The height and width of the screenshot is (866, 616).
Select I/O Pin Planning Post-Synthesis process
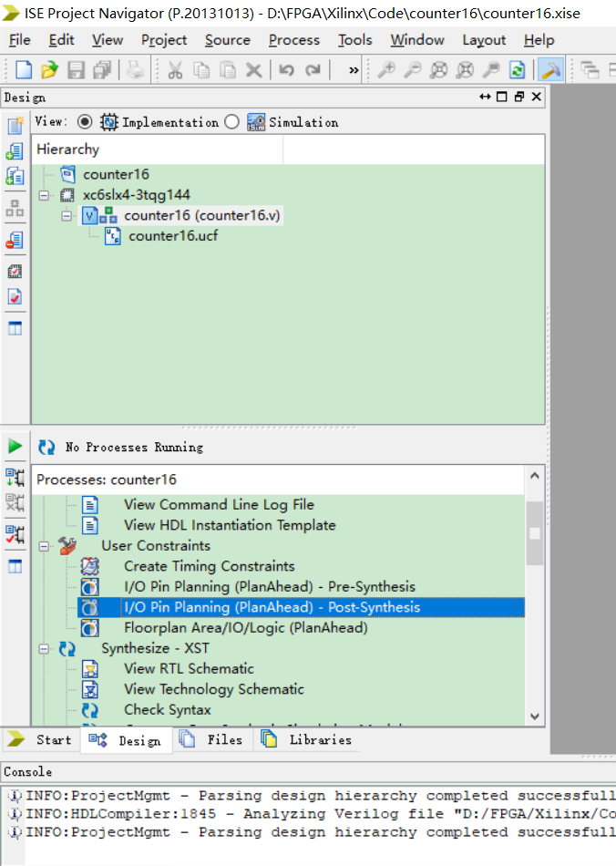(x=272, y=607)
